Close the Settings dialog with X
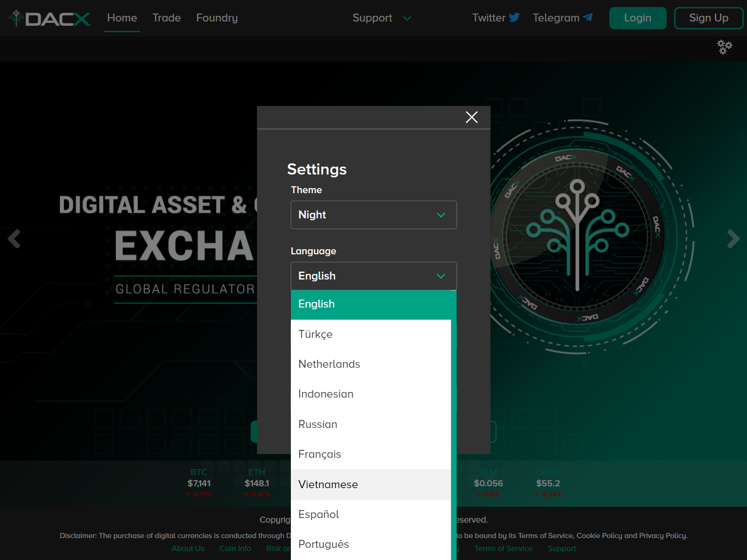The image size is (747, 560). click(472, 117)
